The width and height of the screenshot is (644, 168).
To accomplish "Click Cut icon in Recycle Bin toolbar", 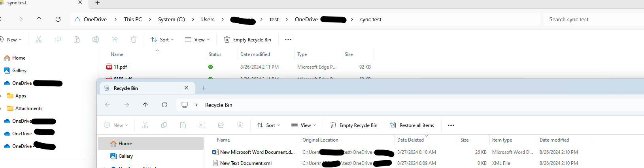I will 145,125.
